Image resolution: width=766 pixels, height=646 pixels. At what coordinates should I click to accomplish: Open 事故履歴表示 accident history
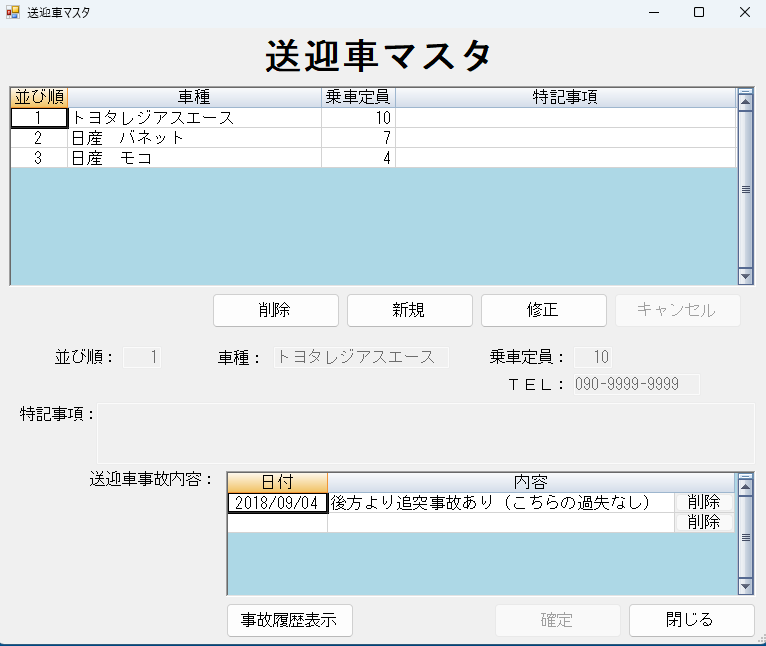click(290, 621)
